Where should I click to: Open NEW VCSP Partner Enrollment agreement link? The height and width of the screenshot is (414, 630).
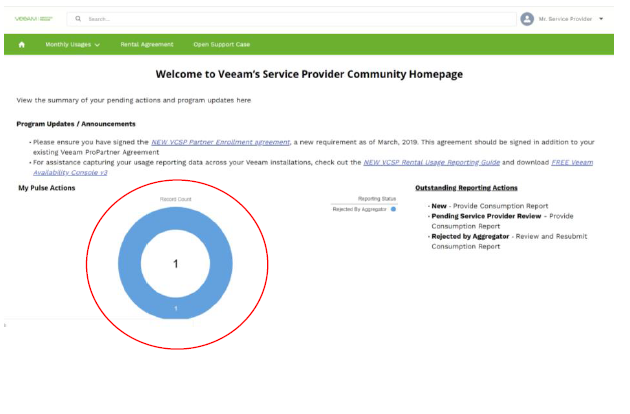point(220,142)
